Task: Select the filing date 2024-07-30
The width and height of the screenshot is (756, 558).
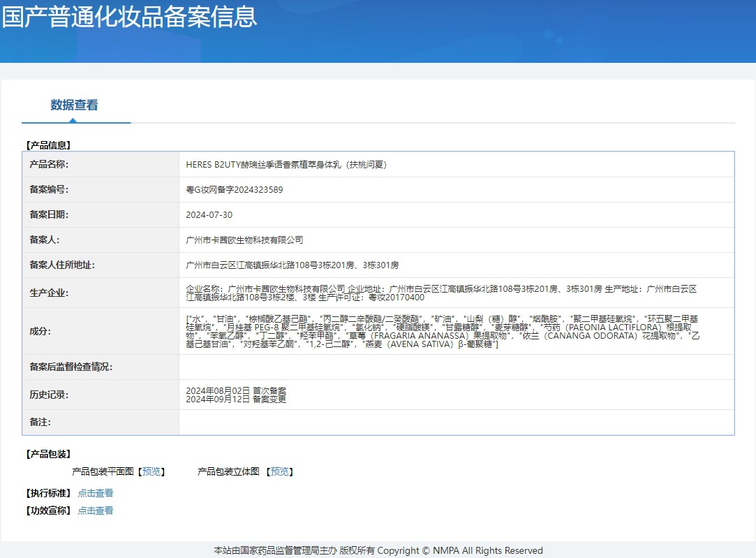Action: pos(209,214)
